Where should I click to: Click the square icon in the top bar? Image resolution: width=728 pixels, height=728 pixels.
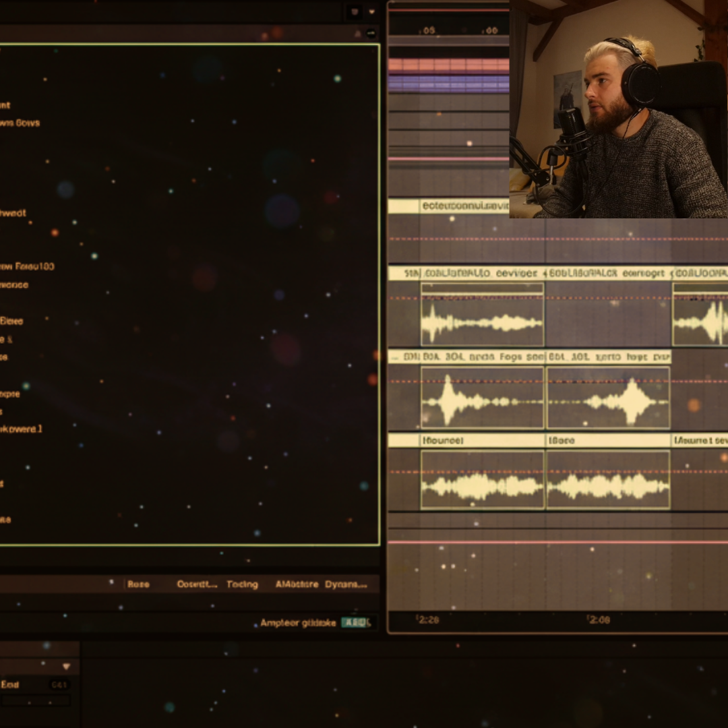(x=355, y=12)
